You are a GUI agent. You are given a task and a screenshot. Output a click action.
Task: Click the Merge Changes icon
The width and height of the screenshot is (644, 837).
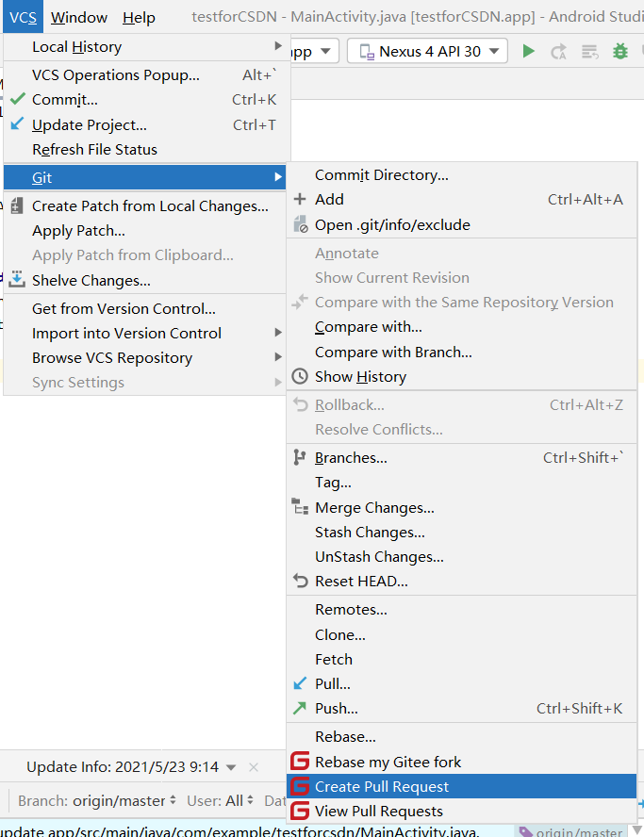(x=300, y=506)
